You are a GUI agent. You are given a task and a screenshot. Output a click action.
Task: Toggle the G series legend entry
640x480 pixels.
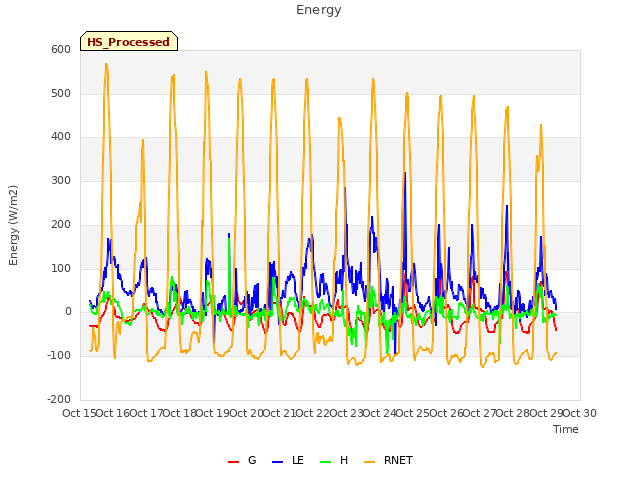point(242,461)
